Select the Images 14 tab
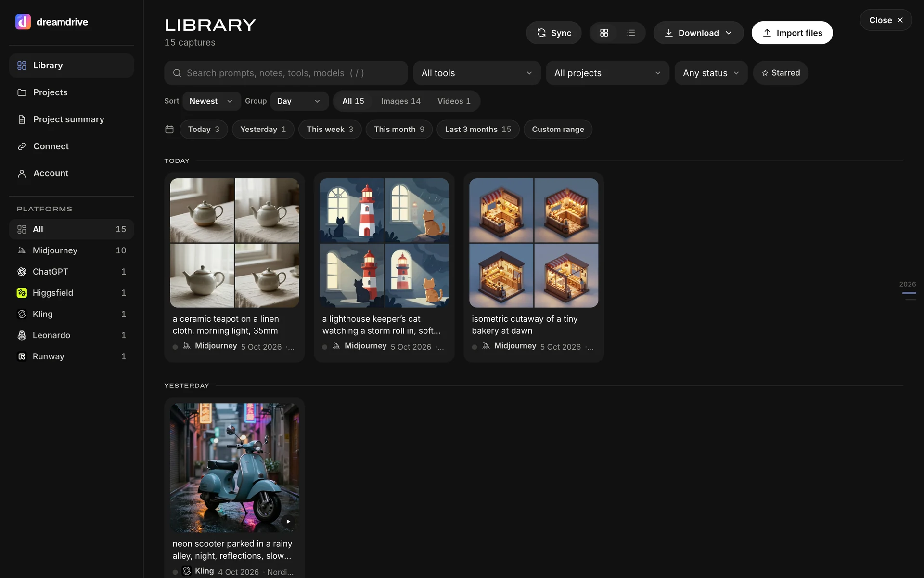Screen dimensions: 924x578 tap(400, 101)
